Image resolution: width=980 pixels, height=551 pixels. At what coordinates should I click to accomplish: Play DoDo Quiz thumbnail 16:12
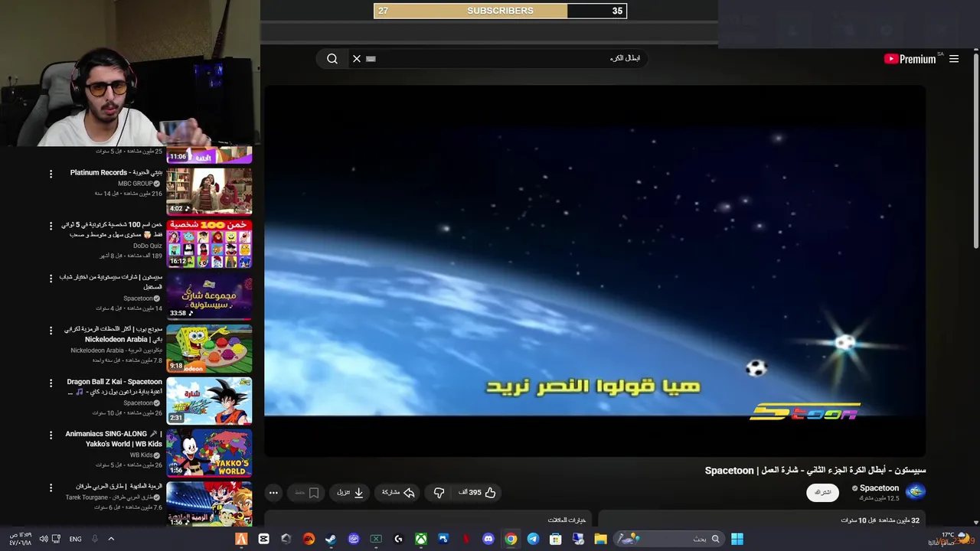click(209, 243)
